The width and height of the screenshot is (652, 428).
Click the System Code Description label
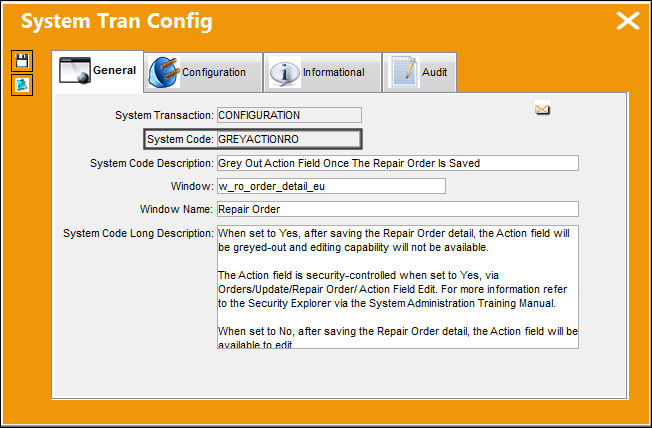[152, 163]
